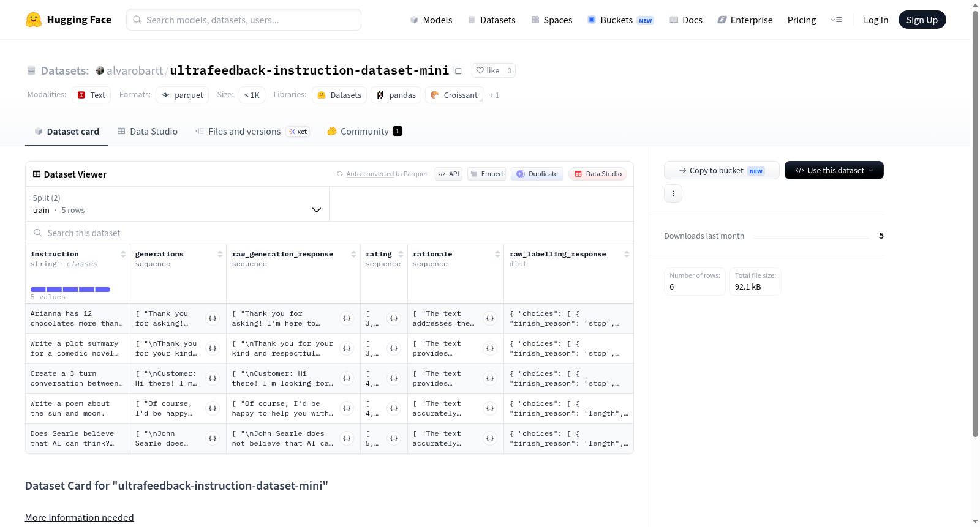
Task: Open Docs in the top navigation
Action: pyautogui.click(x=686, y=20)
